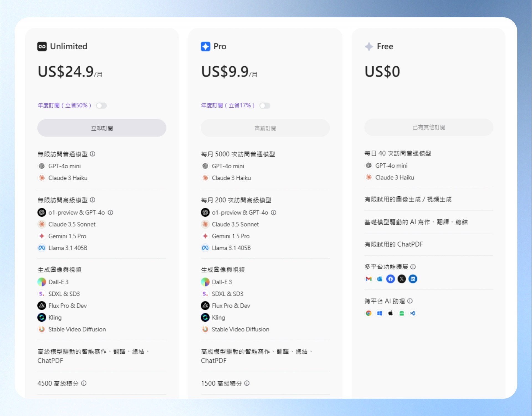Click the X (Twitter) platform icon
The height and width of the screenshot is (416, 532).
(x=402, y=279)
